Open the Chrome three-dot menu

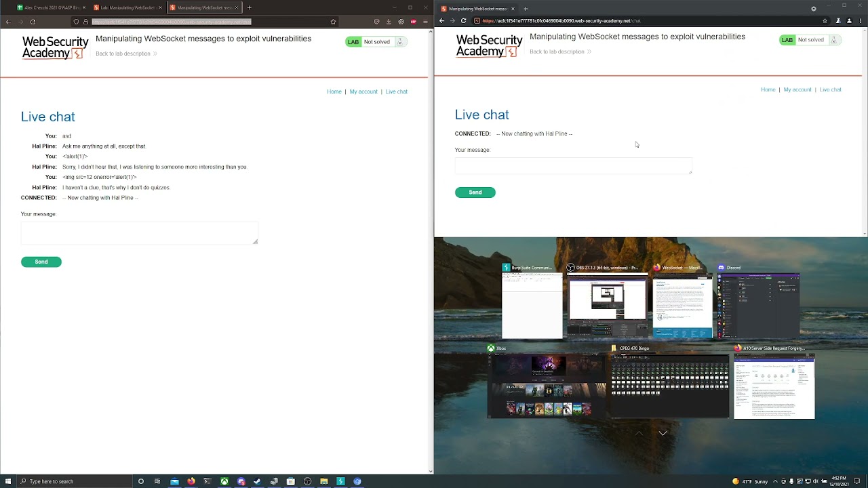860,20
